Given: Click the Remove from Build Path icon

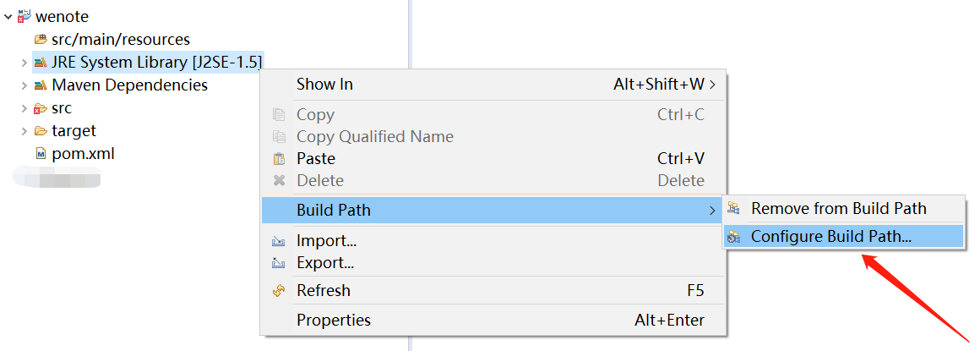Looking at the screenshot, I should [x=734, y=208].
